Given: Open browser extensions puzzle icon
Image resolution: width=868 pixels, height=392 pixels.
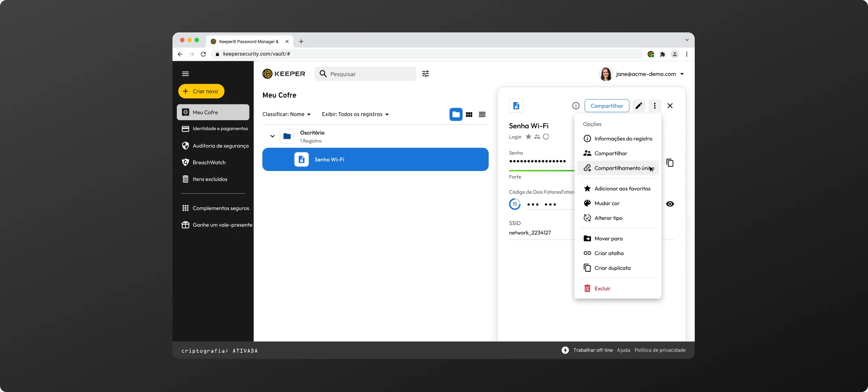Looking at the screenshot, I should click(x=663, y=54).
